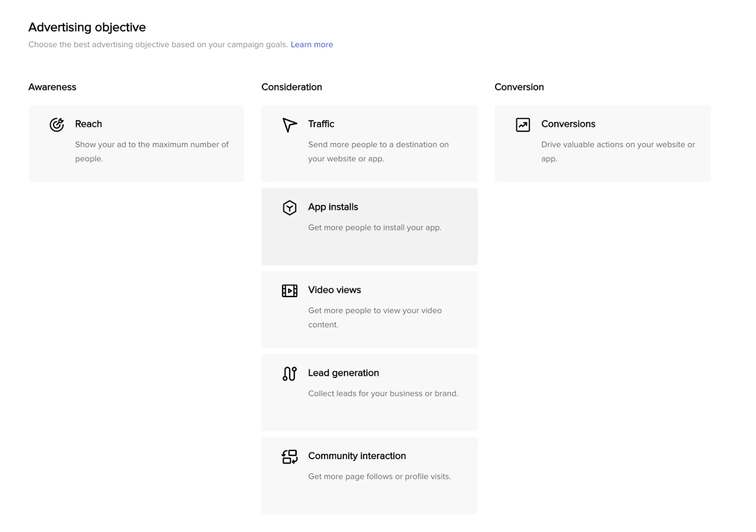Screen dimensions: 756x532
Task: Select the Video views title
Action: [x=334, y=290]
